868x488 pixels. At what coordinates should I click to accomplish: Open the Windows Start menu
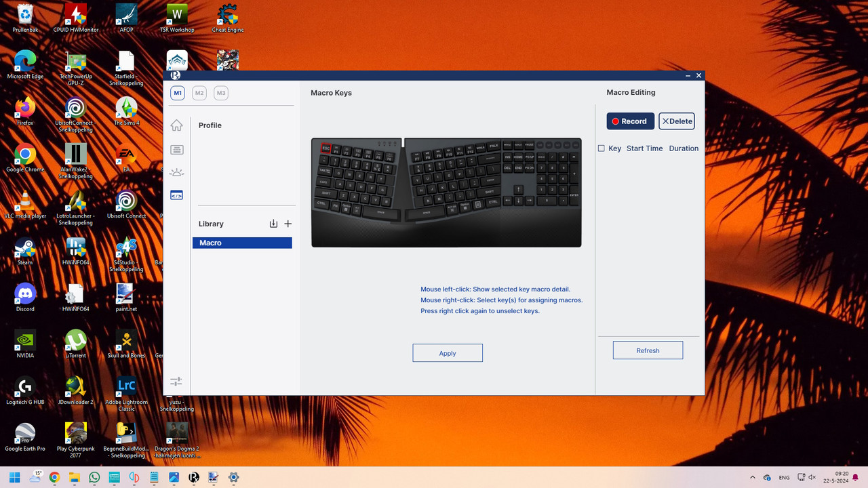pyautogui.click(x=14, y=477)
